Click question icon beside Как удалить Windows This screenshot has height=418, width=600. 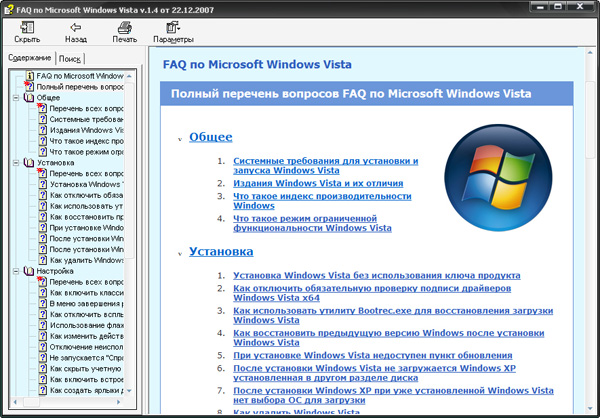[43, 260]
